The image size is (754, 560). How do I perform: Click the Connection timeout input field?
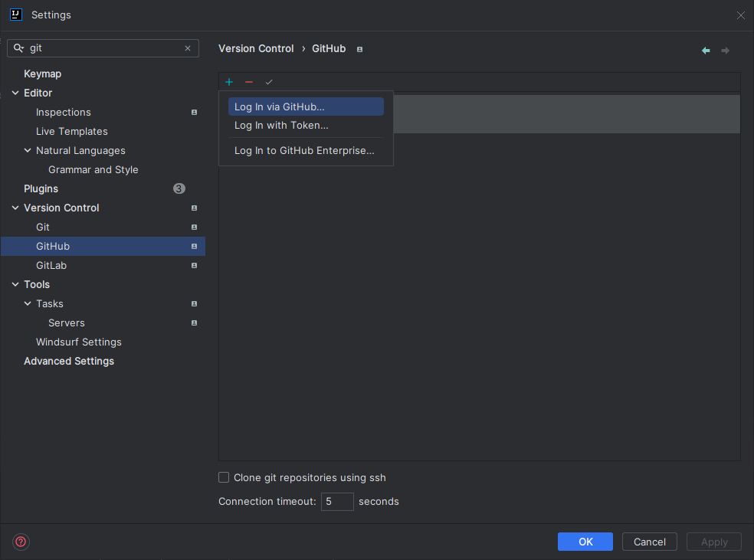click(337, 501)
